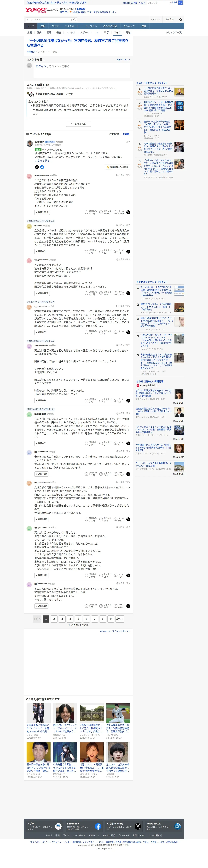Viewport: 208px width, 868px height.
Task: Click うーん icon on bil comment
Action: [116, 606]
